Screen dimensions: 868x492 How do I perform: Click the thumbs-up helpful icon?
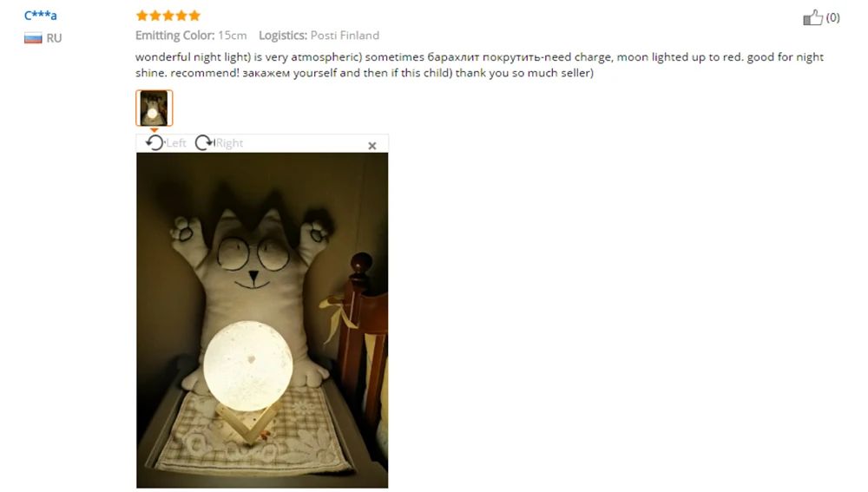pyautogui.click(x=812, y=17)
